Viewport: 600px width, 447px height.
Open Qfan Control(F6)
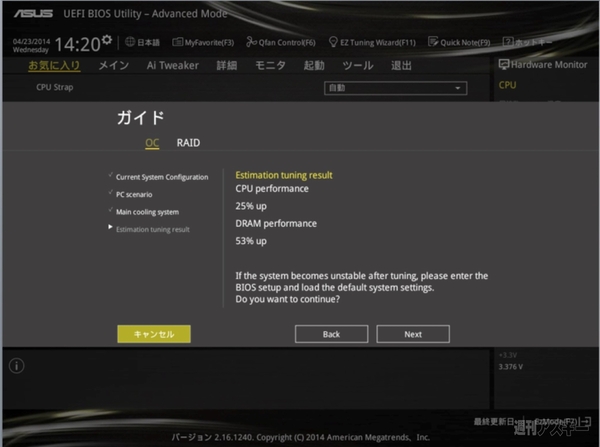281,42
